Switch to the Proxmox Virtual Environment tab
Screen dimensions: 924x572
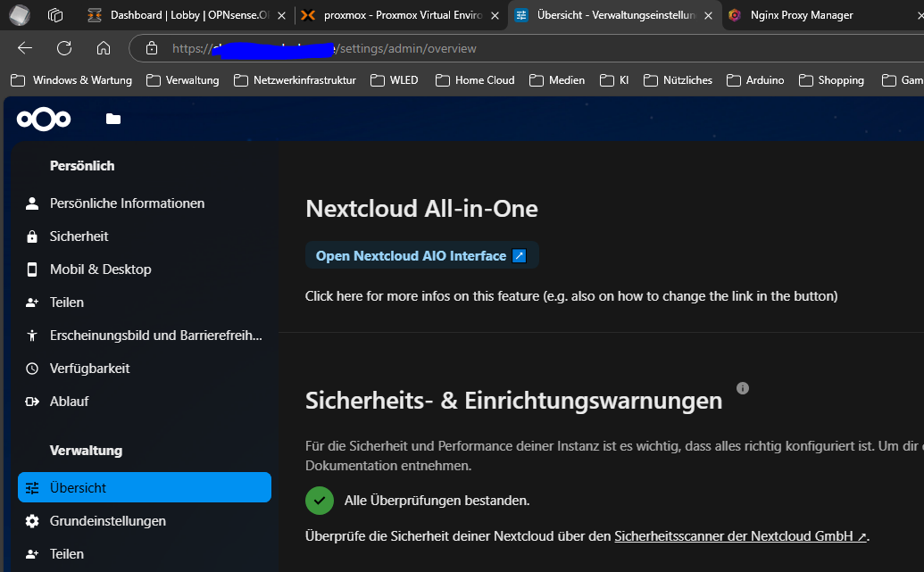(403, 15)
